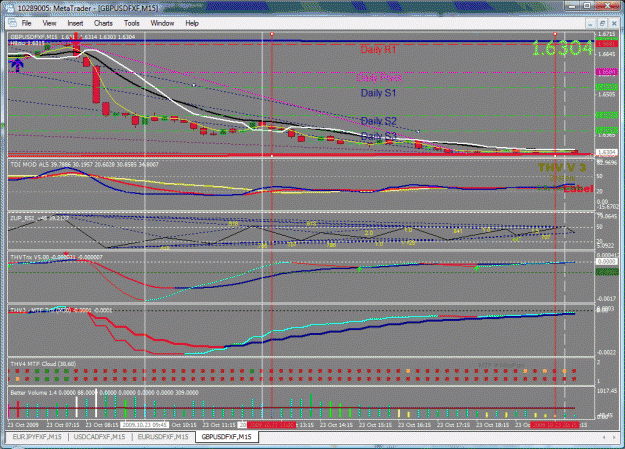
Task: Click the large green 1.6304 price label
Action: point(562,49)
